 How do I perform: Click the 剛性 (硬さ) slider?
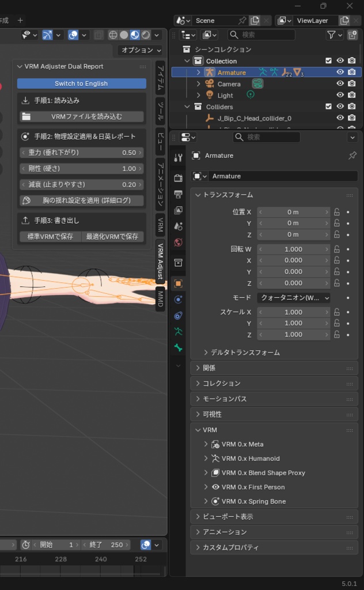[82, 169]
